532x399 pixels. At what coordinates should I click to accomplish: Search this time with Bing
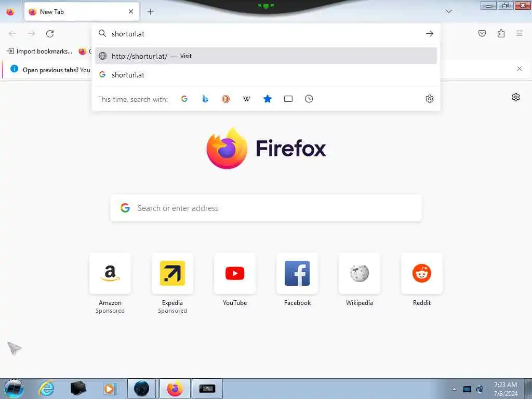pos(205,99)
